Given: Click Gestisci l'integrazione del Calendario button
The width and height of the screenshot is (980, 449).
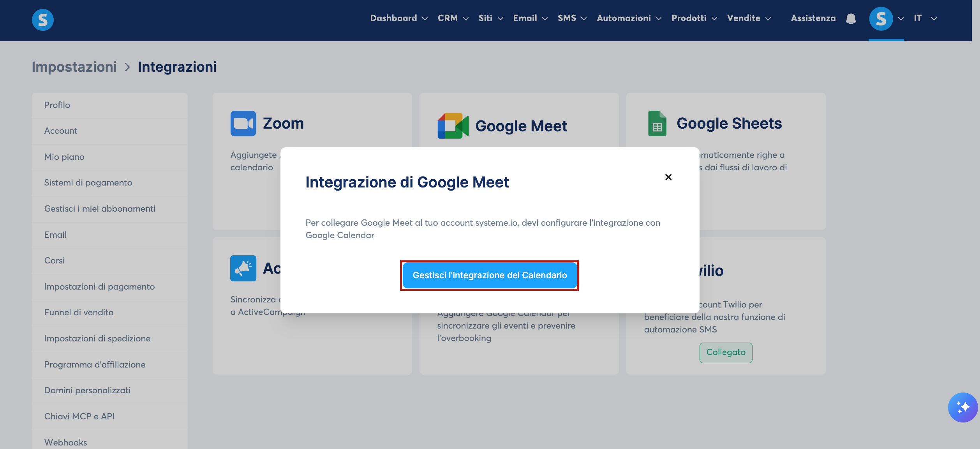Looking at the screenshot, I should pos(490,276).
